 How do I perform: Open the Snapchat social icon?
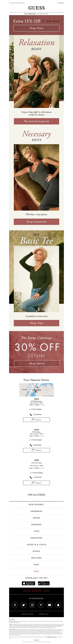click(58, 605)
